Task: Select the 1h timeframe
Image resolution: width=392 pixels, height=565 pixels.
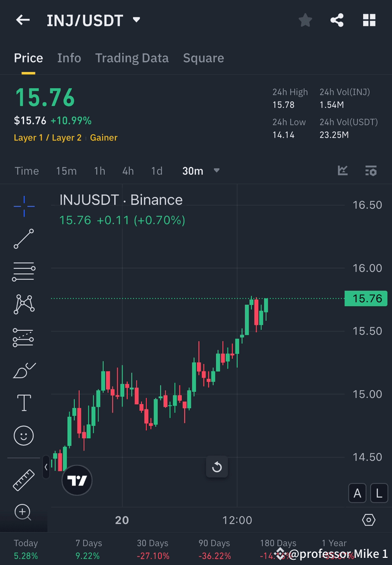Action: (99, 171)
